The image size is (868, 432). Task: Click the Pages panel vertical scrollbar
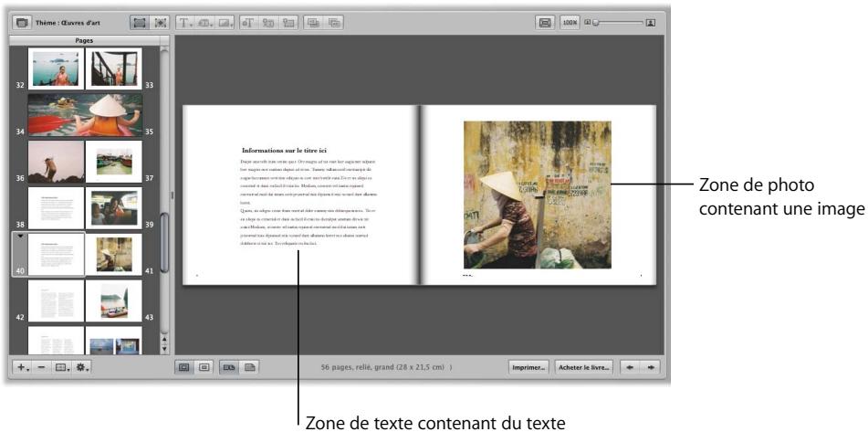click(x=164, y=242)
